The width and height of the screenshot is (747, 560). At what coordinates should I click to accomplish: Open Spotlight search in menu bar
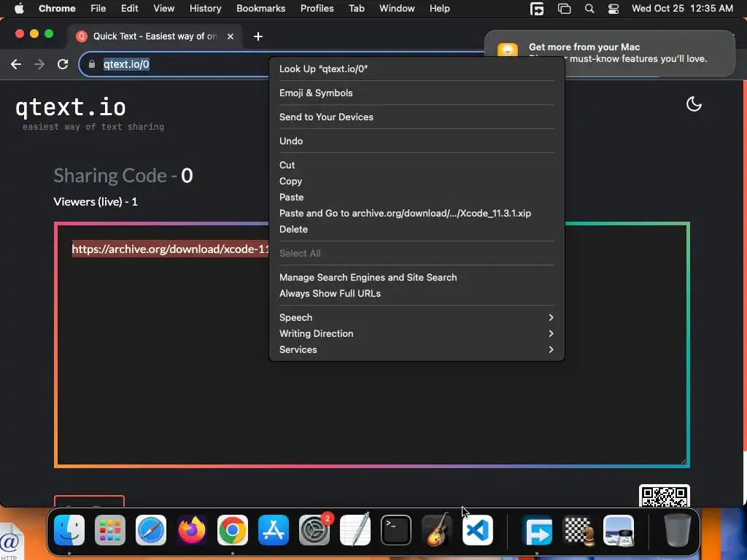point(589,8)
